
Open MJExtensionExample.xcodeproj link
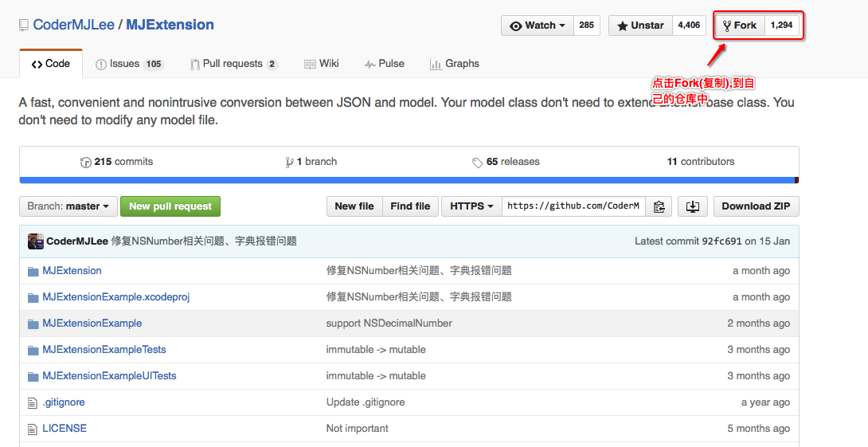tap(116, 297)
